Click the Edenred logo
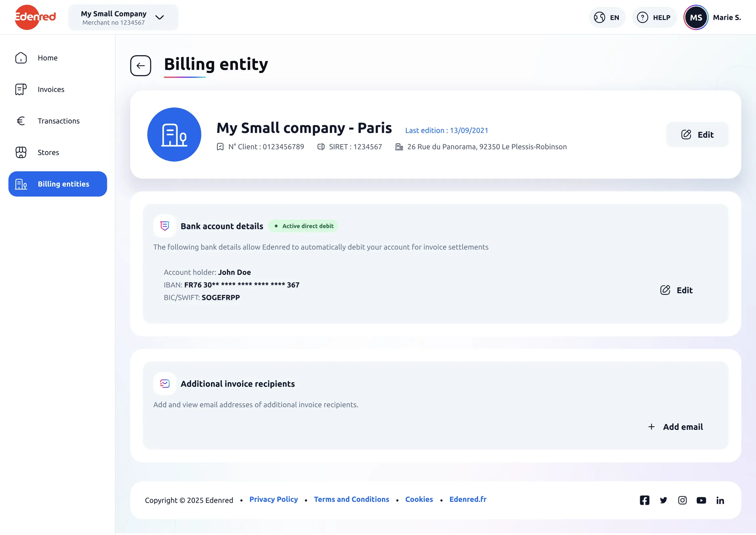Image resolution: width=756 pixels, height=535 pixels. tap(35, 17)
